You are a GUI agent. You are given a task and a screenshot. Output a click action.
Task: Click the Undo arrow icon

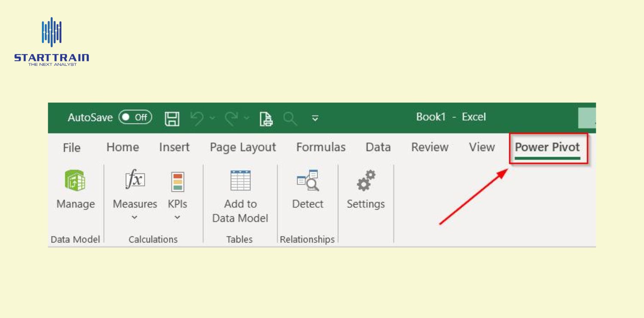197,118
